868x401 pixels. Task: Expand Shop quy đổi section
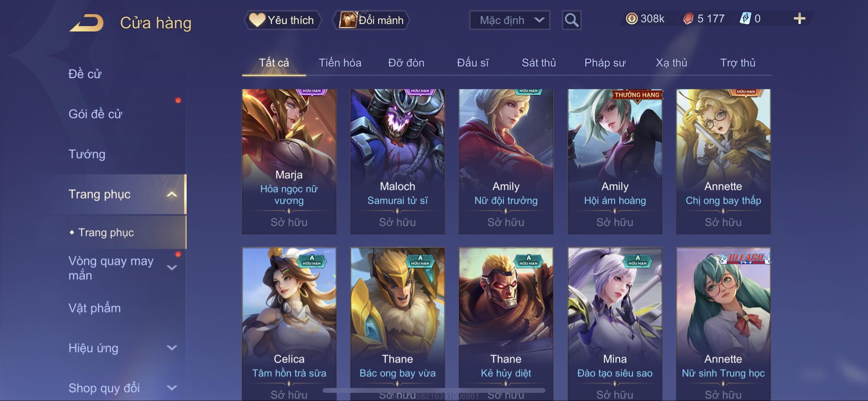pos(171,388)
